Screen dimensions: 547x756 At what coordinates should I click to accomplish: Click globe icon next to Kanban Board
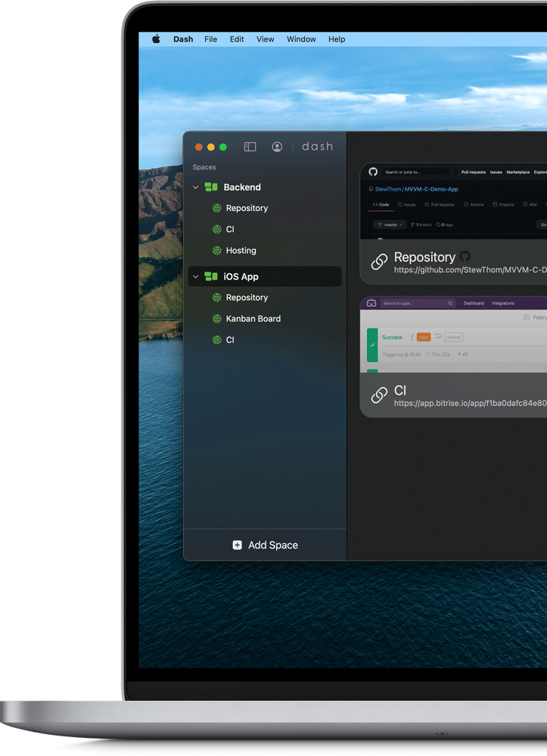[x=217, y=319]
